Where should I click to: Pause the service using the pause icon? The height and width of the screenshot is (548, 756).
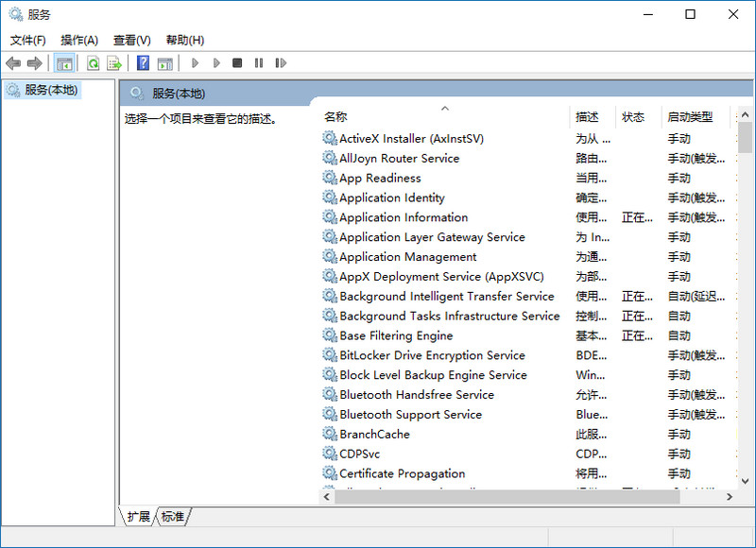pyautogui.click(x=258, y=62)
